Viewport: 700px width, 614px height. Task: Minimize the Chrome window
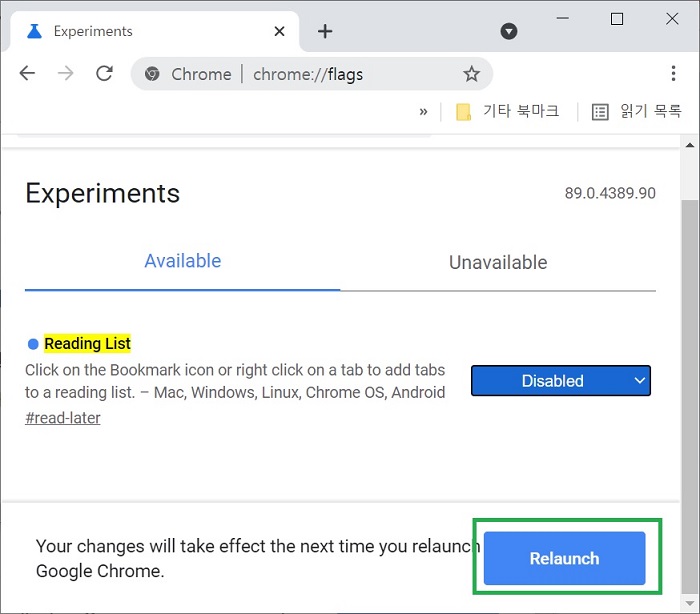coord(562,18)
